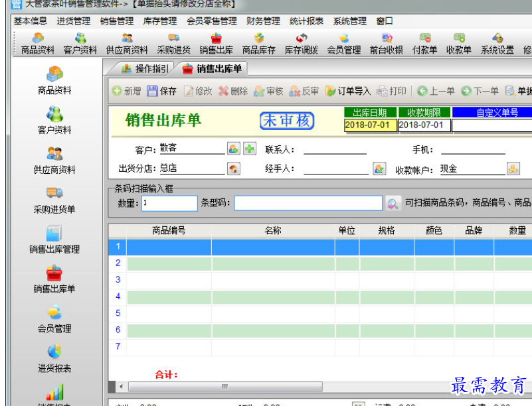Viewport: 532px width, 406px height.
Task: Click the customer lookup icon beside 散客
Action: (234, 149)
